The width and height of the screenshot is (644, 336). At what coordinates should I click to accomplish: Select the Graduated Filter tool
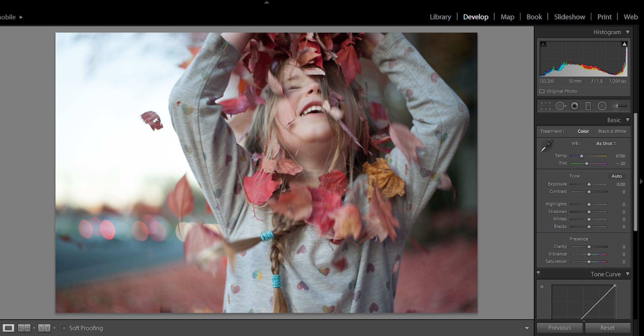point(588,106)
